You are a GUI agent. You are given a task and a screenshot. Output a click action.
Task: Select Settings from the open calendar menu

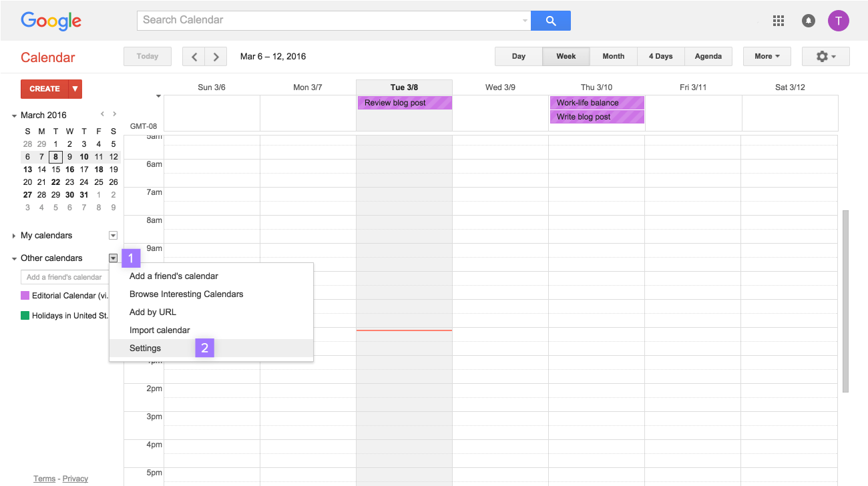pos(146,348)
